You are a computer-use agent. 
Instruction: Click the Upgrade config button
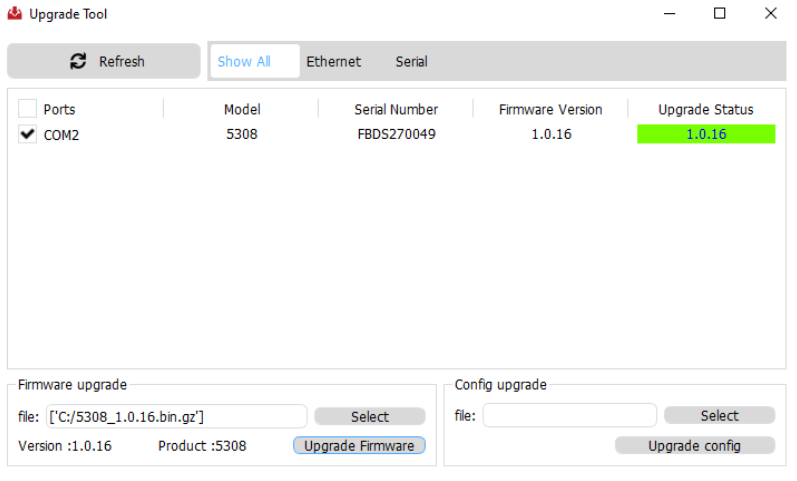click(694, 446)
